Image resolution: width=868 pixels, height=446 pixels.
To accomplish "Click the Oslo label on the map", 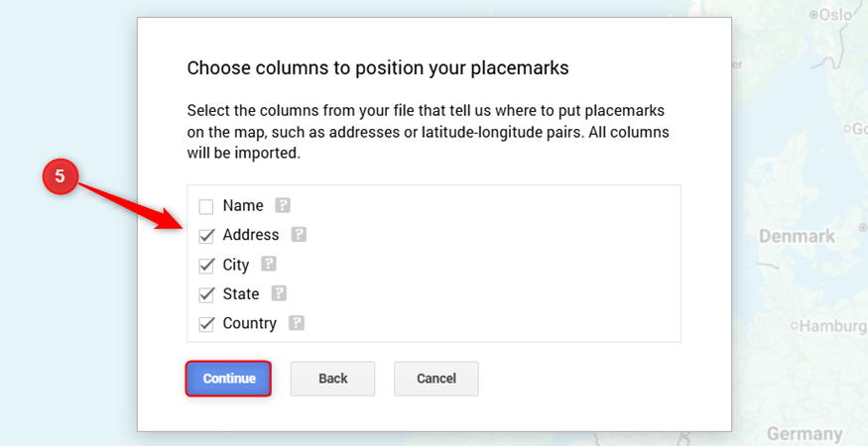I will (x=835, y=15).
